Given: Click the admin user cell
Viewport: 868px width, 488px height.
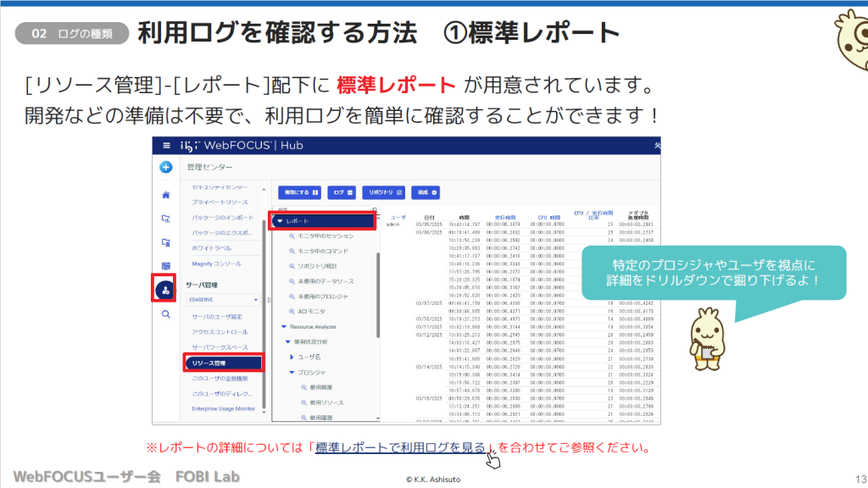Looking at the screenshot, I should pos(393,225).
